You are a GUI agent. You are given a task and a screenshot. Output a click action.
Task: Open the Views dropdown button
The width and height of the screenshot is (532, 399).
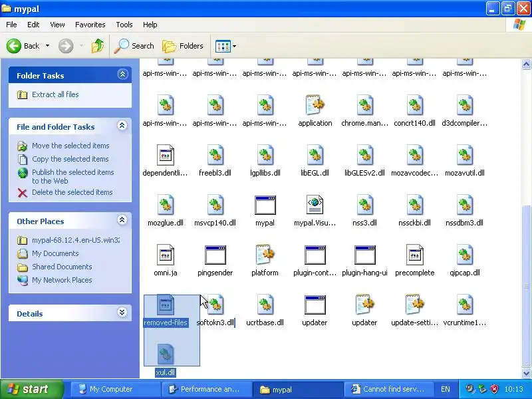[x=225, y=46]
